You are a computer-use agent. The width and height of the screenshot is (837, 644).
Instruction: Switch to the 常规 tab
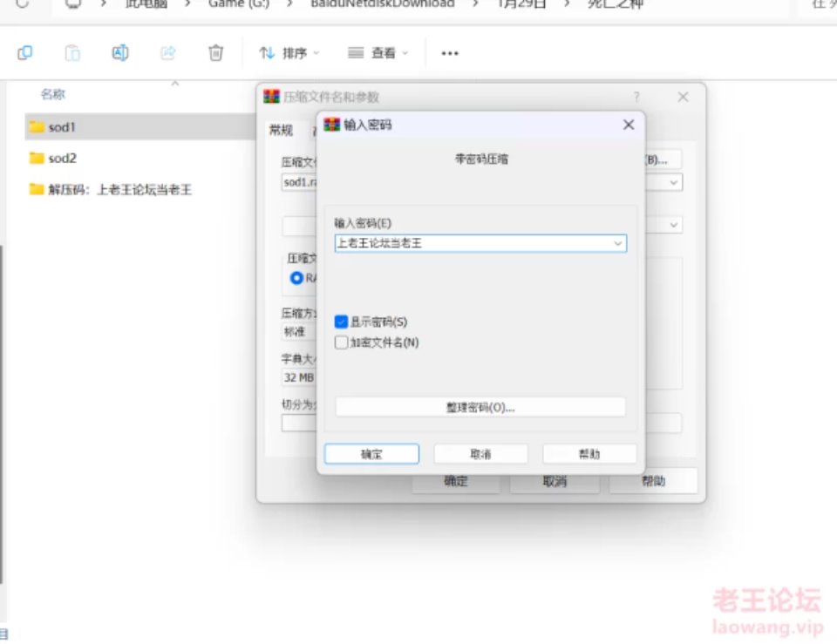coord(281,131)
